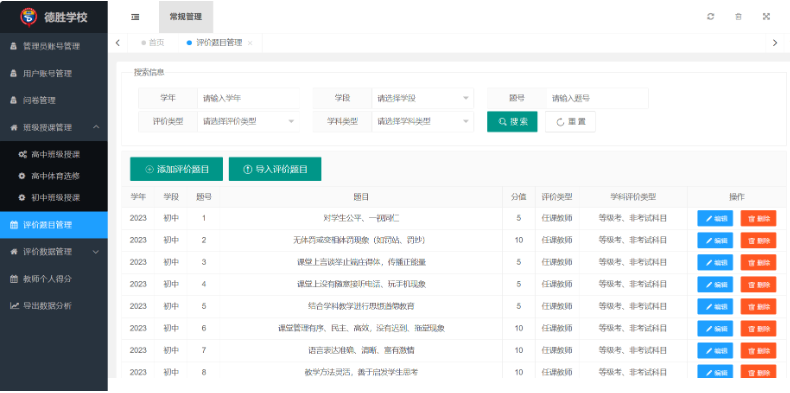This screenshot has height=393, width=790.
Task: Delete question 7 语言表达准确
Action: [x=758, y=350]
